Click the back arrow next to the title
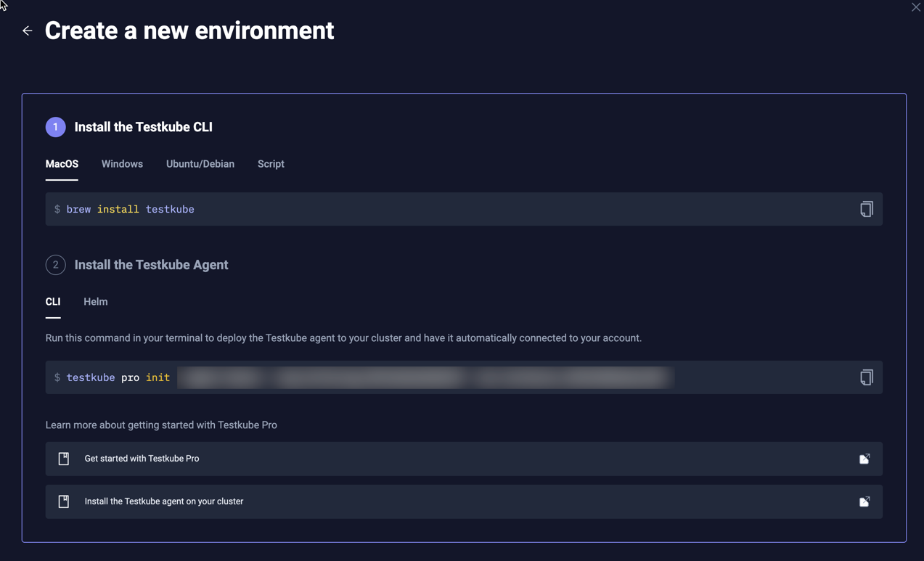 27,30
